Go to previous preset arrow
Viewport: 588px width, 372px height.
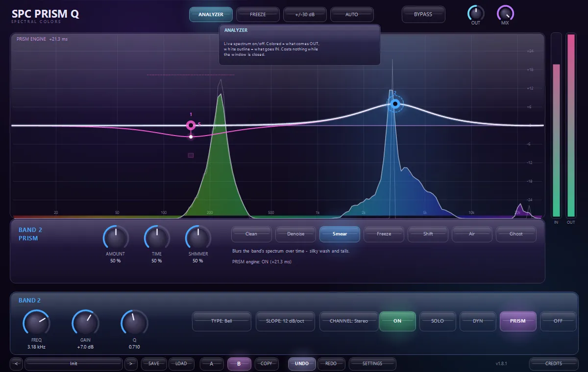pyautogui.click(x=17, y=364)
